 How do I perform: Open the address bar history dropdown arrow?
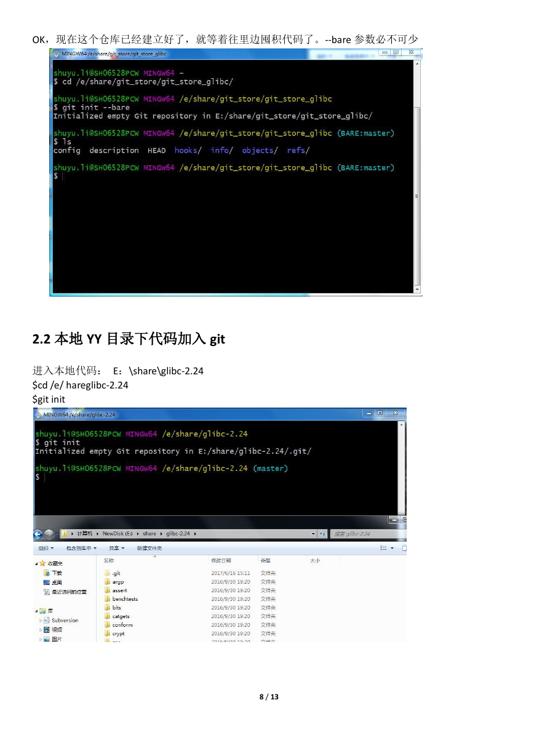[x=313, y=534]
